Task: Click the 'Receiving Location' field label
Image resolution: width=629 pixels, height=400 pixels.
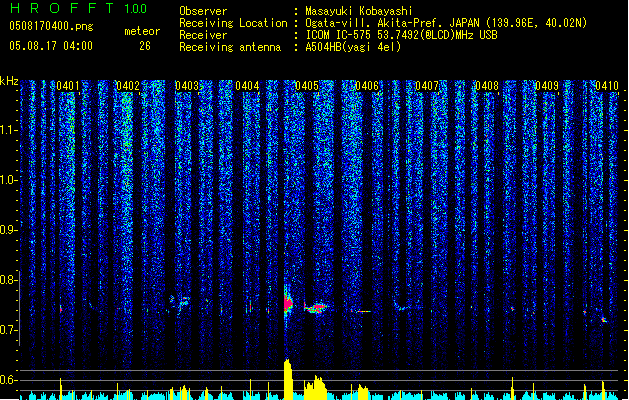Action: click(233, 23)
